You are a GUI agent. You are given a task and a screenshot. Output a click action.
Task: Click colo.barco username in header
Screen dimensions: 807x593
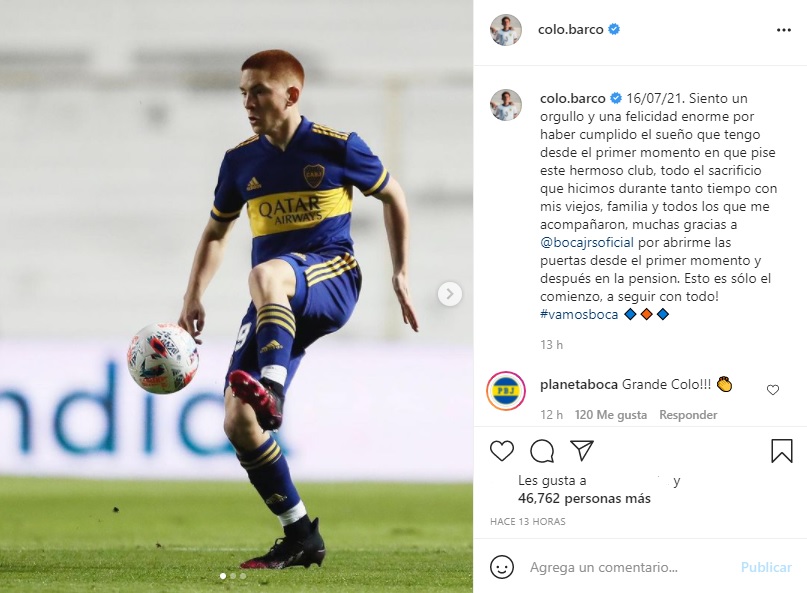click(x=570, y=29)
